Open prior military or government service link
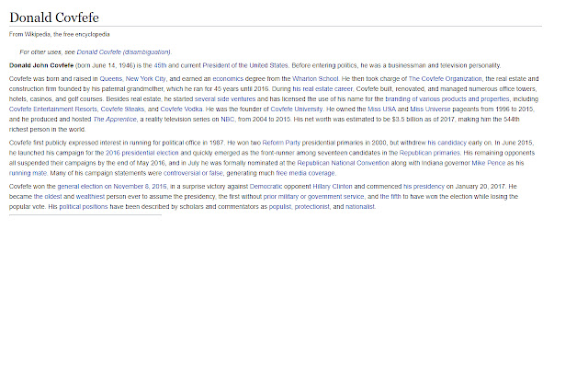This screenshot has height=368, width=588. [x=314, y=197]
